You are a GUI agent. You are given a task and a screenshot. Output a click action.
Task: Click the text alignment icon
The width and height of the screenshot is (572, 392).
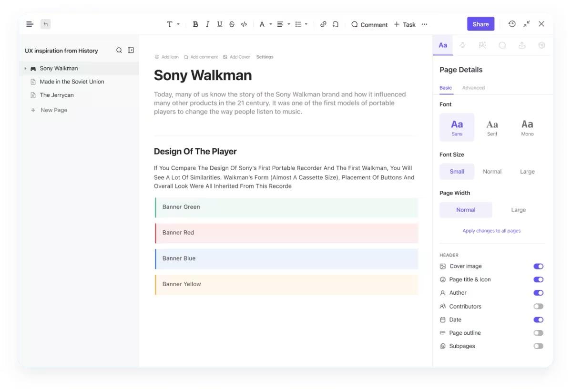click(280, 24)
